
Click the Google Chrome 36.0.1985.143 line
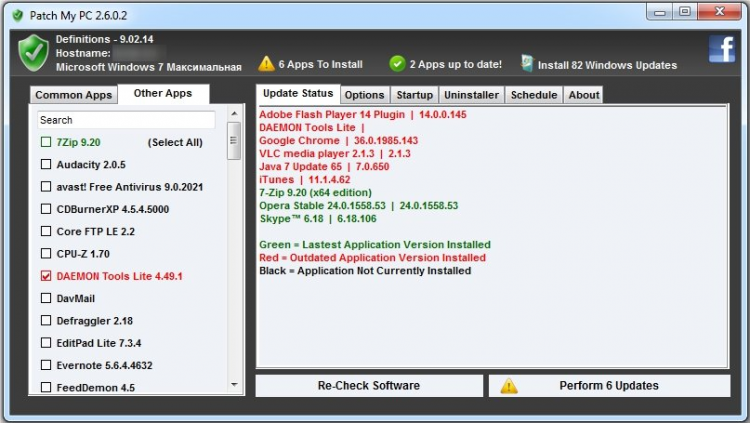pyautogui.click(x=339, y=141)
